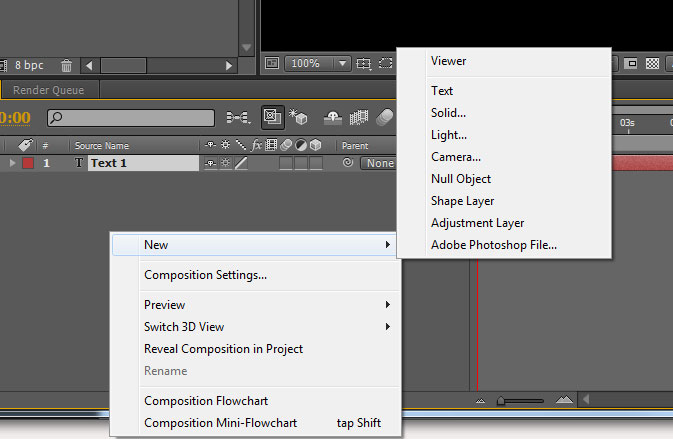Open the 100% magnification dropdown
Screen dimensions: 673x439
pos(318,64)
